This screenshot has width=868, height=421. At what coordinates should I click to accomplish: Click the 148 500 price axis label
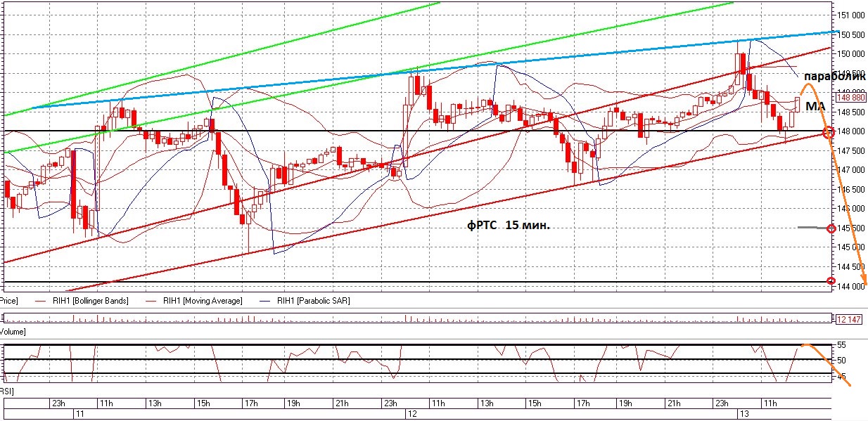[x=851, y=112]
